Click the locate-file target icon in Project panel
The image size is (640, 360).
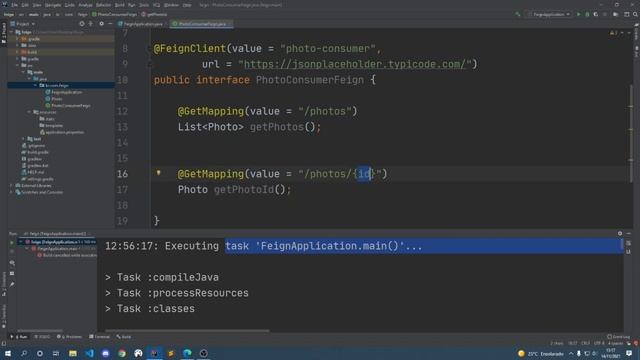[82, 24]
